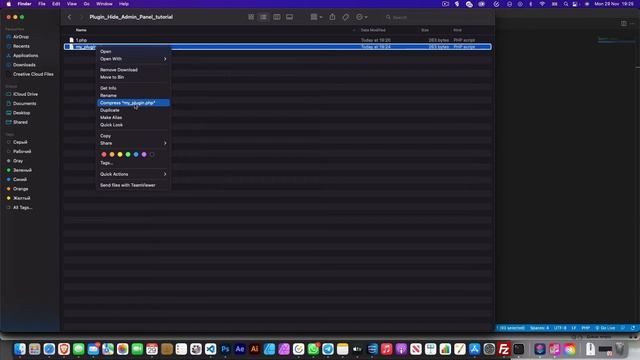The height and width of the screenshot is (360, 640).
Task: Open Documents in the sidebar
Action: click(24, 104)
